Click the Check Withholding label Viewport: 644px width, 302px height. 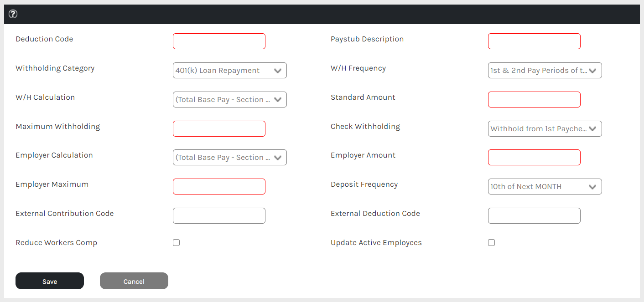click(x=365, y=127)
